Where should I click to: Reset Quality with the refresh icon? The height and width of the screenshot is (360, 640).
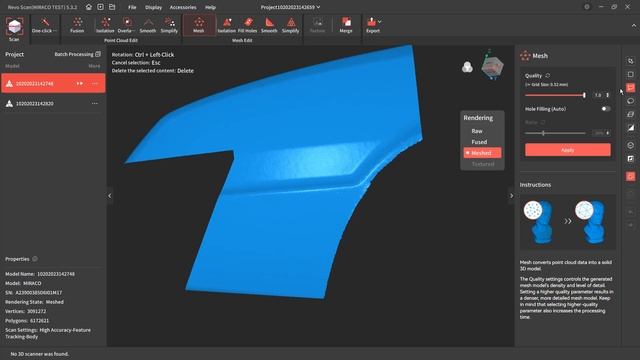pyautogui.click(x=548, y=76)
